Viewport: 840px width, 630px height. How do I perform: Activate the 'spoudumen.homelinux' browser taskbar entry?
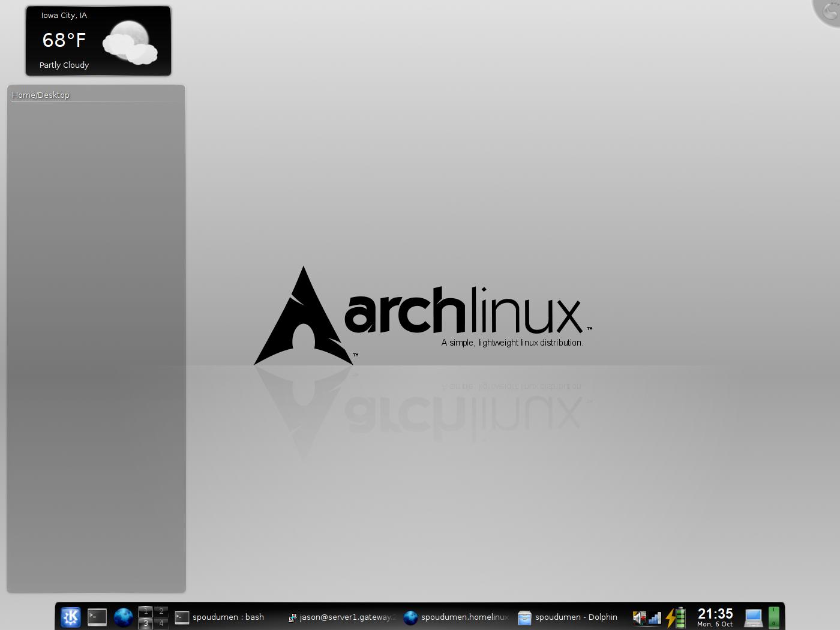455,617
